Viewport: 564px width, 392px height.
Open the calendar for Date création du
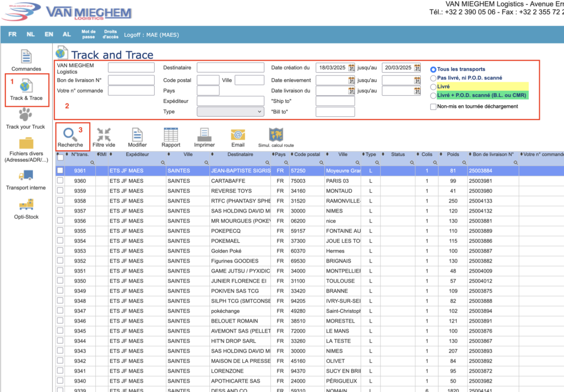tap(351, 68)
